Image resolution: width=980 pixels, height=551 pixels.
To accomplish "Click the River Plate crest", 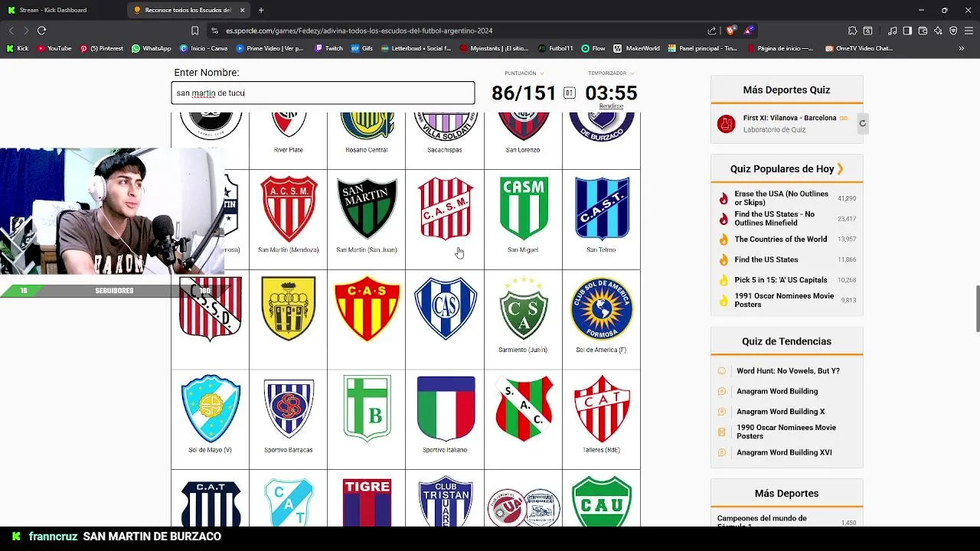I will tap(288, 125).
